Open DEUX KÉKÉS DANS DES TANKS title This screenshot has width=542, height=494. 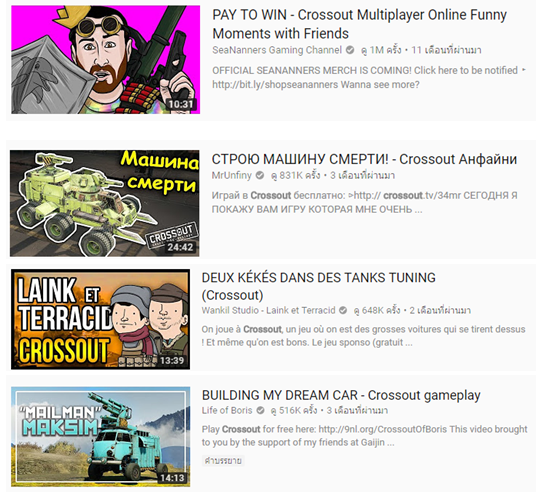click(318, 286)
